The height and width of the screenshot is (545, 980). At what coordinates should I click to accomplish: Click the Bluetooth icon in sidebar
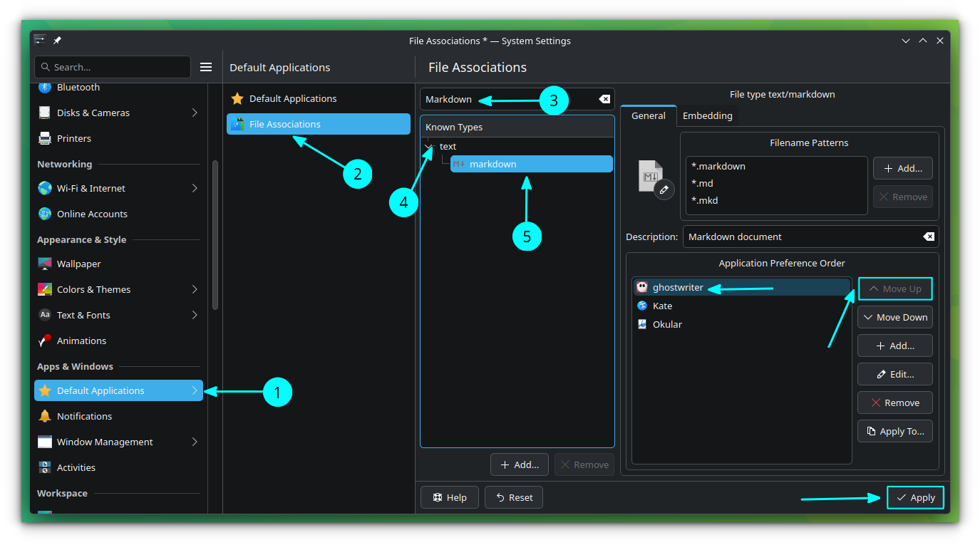pyautogui.click(x=45, y=87)
